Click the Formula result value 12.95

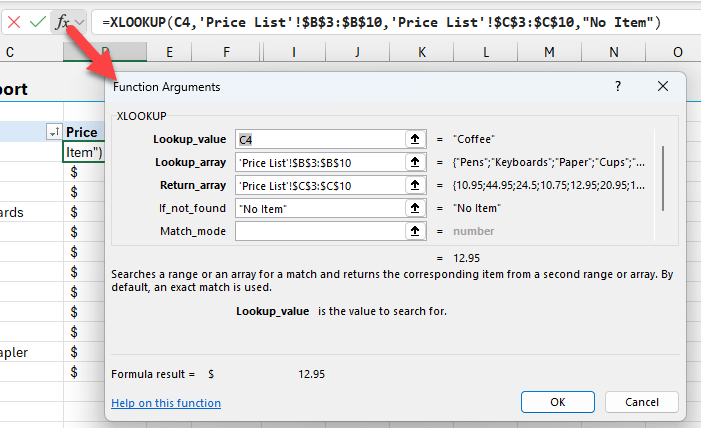pyautogui.click(x=311, y=374)
